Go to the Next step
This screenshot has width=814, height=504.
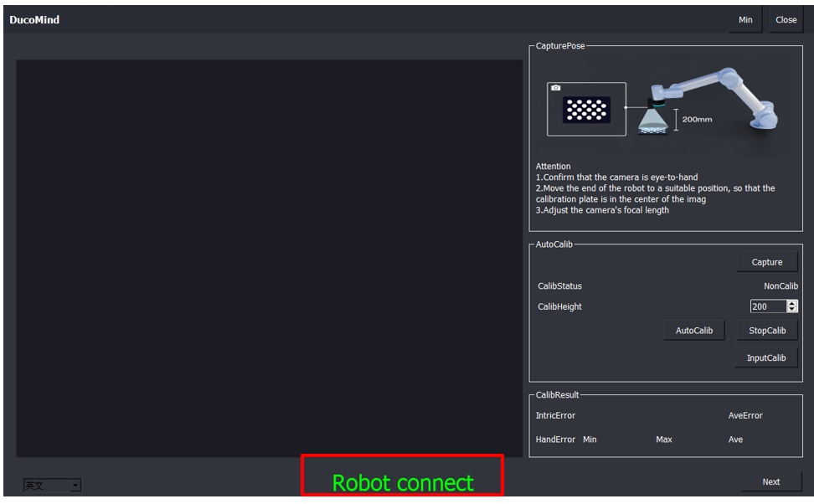pos(771,481)
